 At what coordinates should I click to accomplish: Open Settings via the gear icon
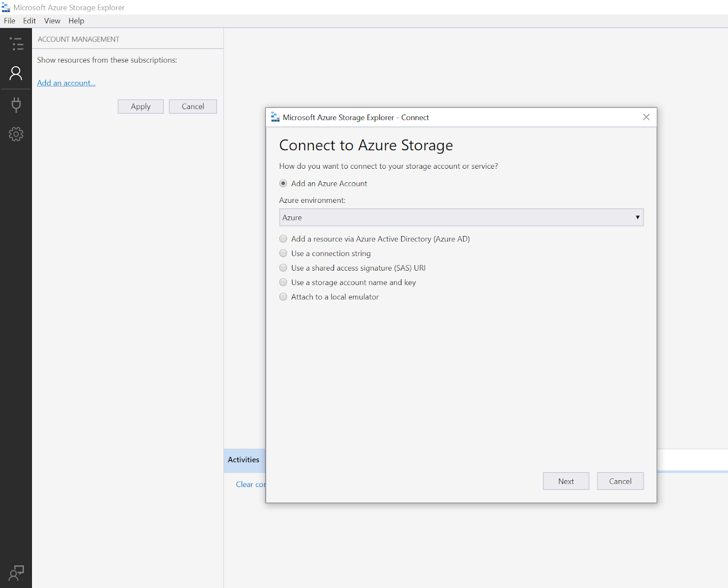[16, 134]
